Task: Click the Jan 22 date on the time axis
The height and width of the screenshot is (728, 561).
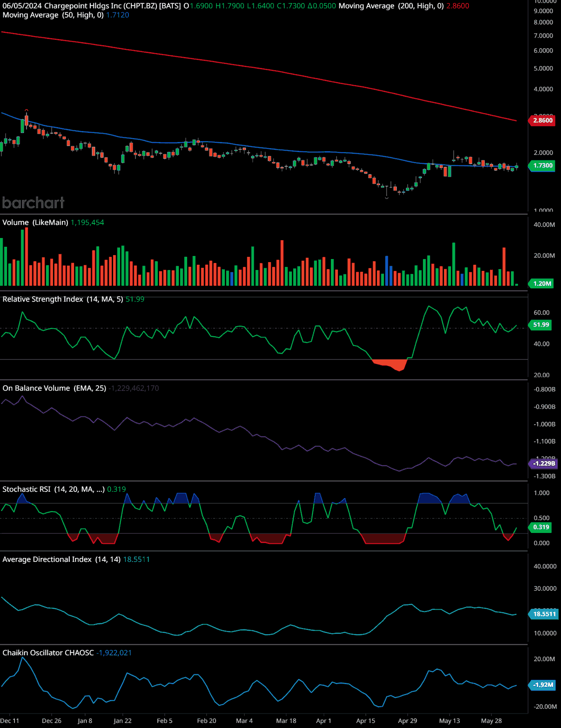Action: (122, 721)
